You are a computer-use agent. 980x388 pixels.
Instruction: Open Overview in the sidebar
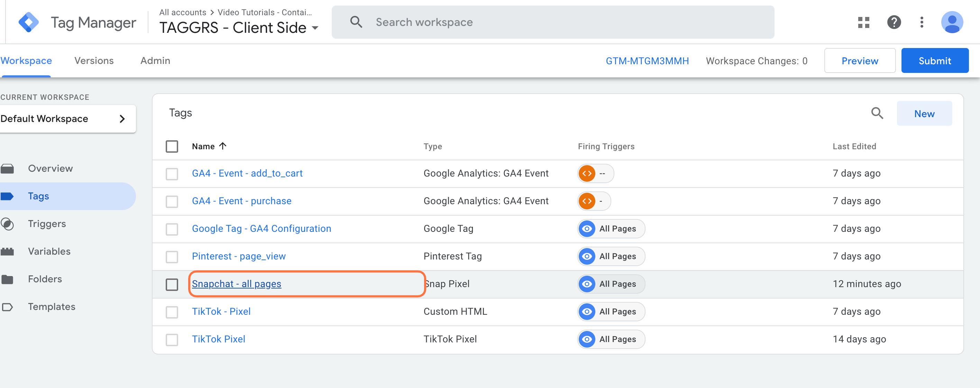click(x=50, y=168)
